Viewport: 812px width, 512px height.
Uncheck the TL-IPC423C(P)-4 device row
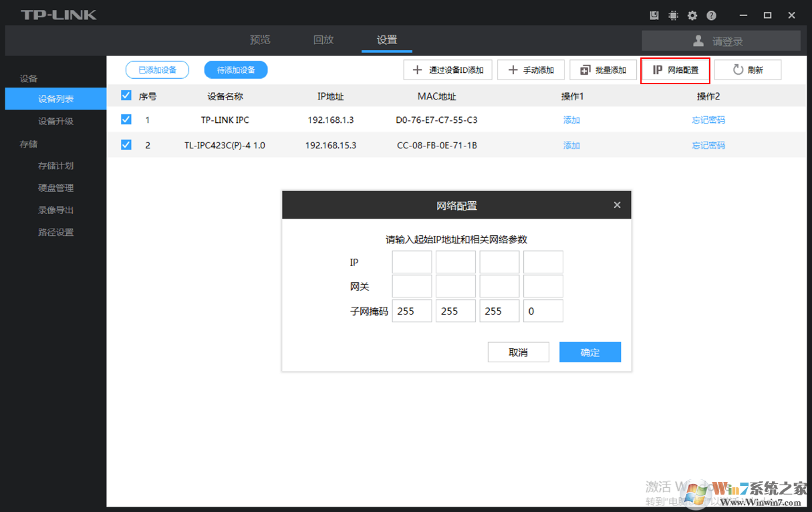126,145
